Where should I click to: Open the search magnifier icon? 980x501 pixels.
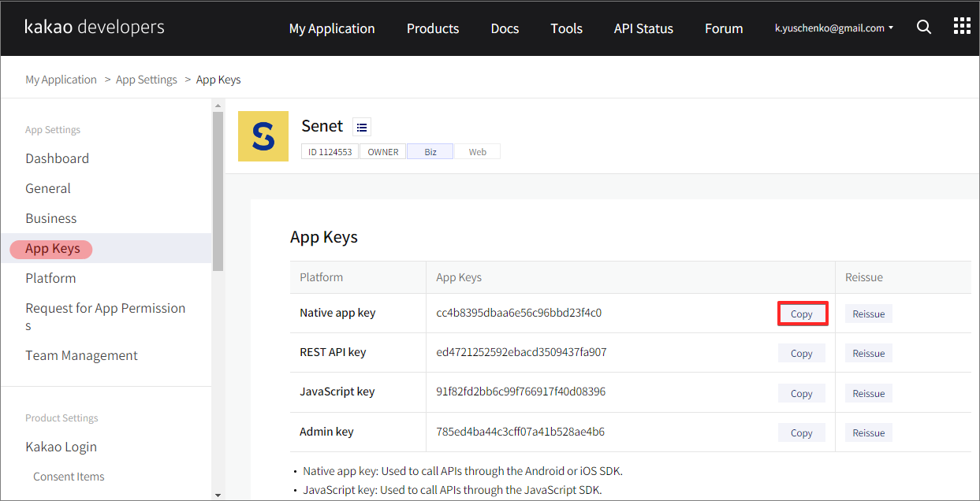(924, 28)
